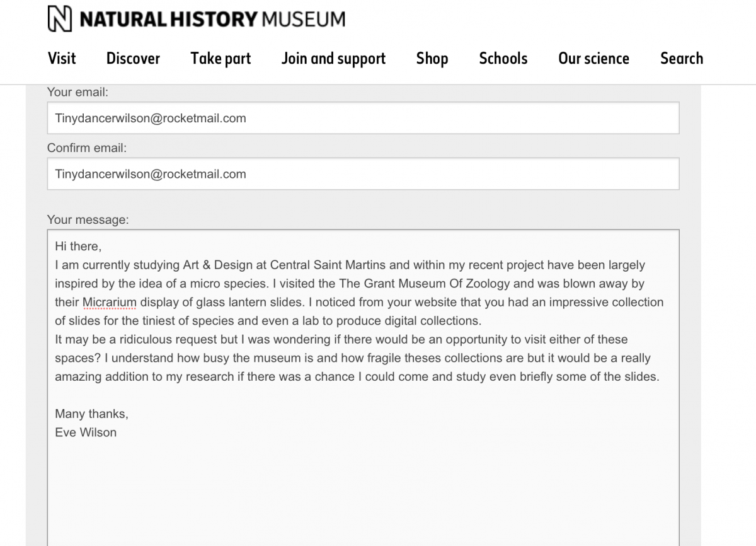This screenshot has width=756, height=546.
Task: Click the "Your email:" field label
Action: click(x=77, y=92)
